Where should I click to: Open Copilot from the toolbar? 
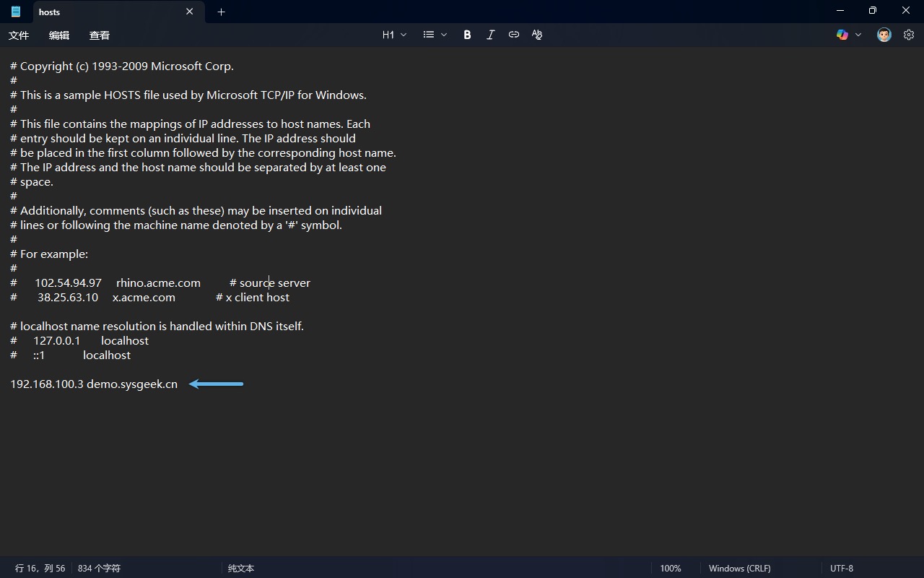click(x=842, y=35)
